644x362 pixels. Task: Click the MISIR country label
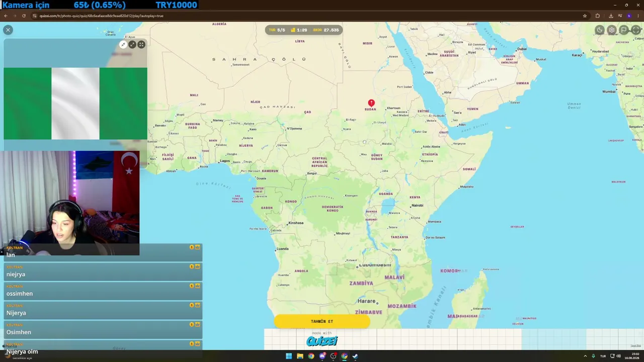point(368,43)
